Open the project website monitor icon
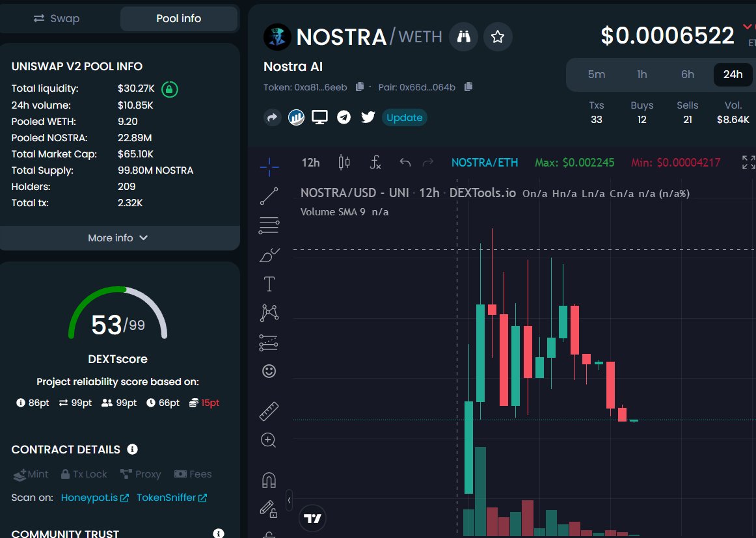 tap(319, 117)
